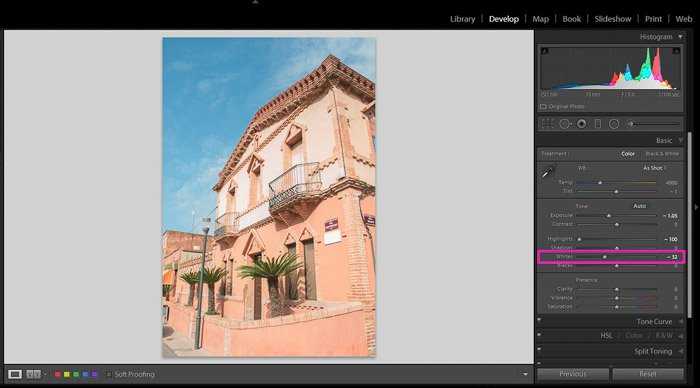Open the As Shot white balance dropdown

(654, 168)
